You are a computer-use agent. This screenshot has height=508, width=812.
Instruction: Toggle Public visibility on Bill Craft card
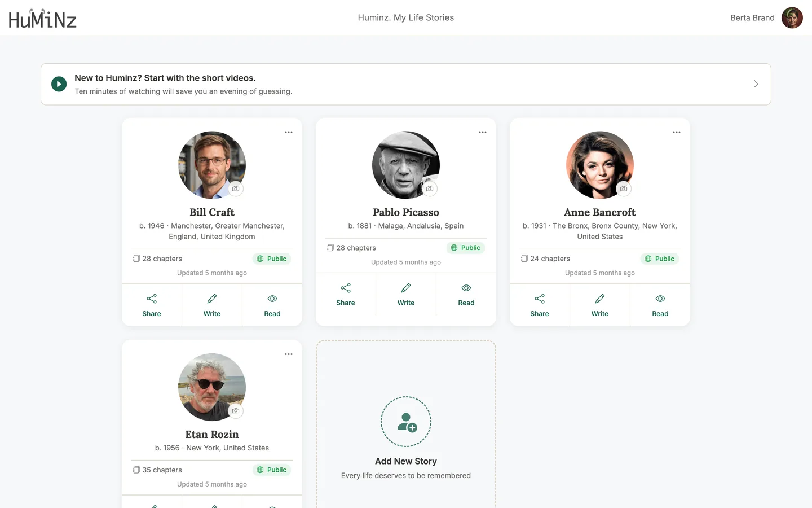tap(272, 259)
